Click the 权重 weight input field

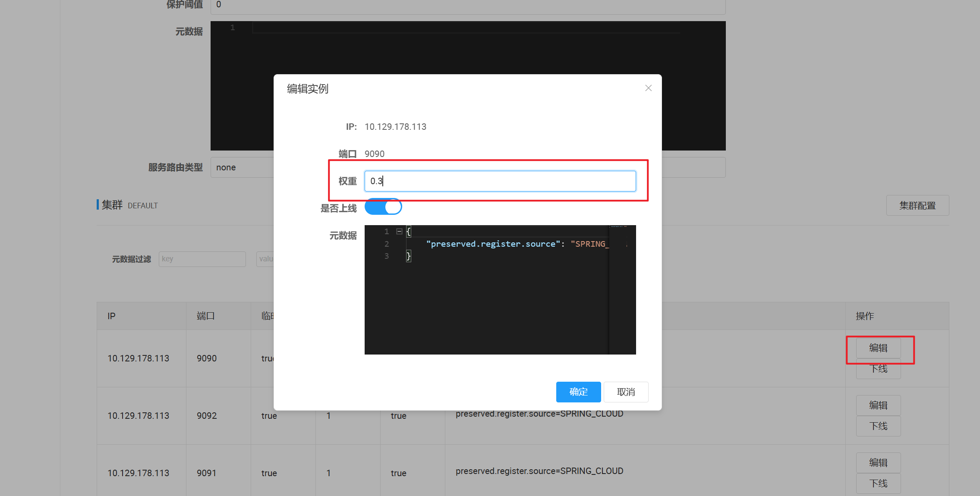[500, 181]
